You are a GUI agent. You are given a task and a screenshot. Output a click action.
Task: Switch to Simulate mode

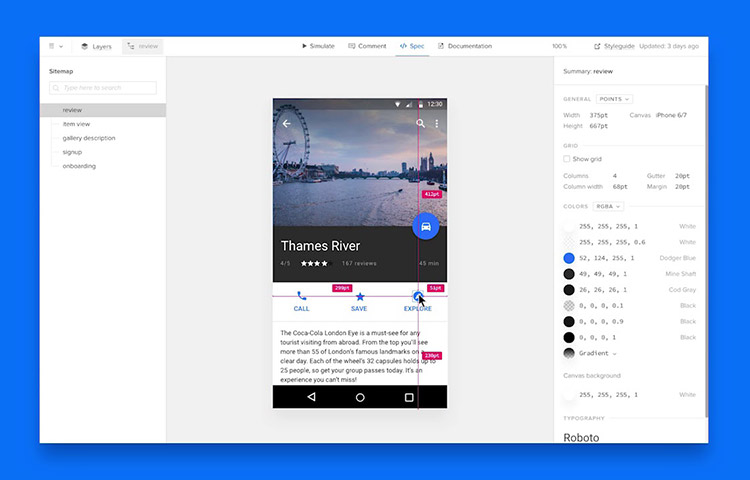click(x=318, y=46)
